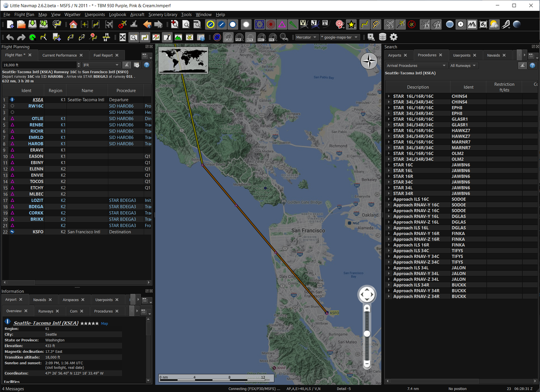Toggle Victor airways display
This screenshot has height=392, width=540.
304,24
